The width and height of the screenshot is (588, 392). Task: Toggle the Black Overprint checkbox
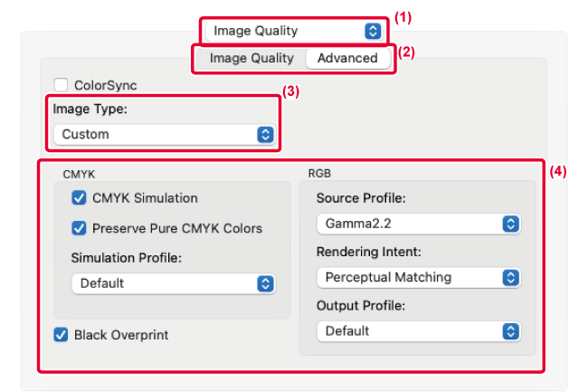(x=61, y=335)
